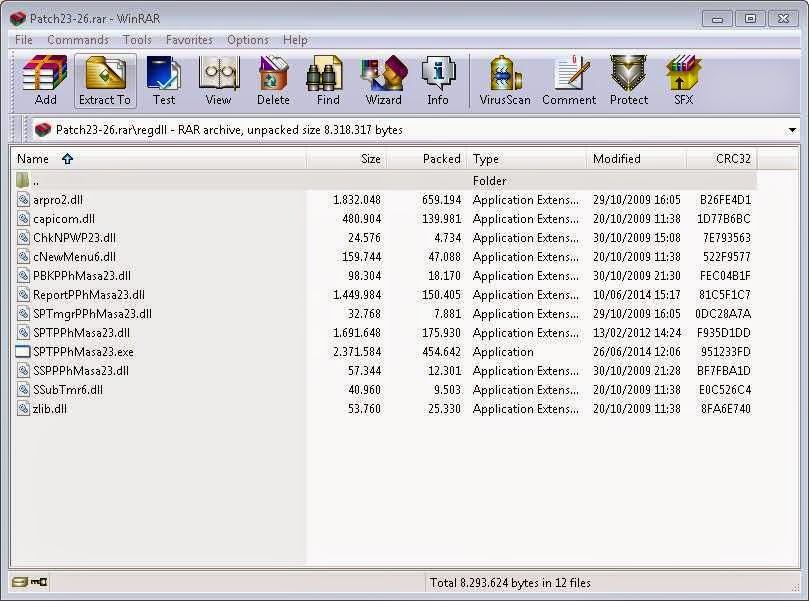Click the SSubTmr6.dll file icon
Image resolution: width=809 pixels, height=601 pixels.
pos(23,389)
